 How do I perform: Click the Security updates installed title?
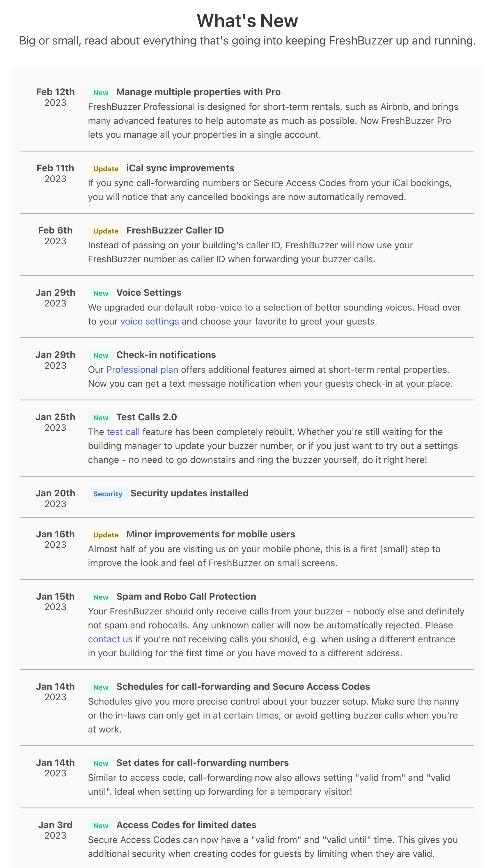coord(189,493)
